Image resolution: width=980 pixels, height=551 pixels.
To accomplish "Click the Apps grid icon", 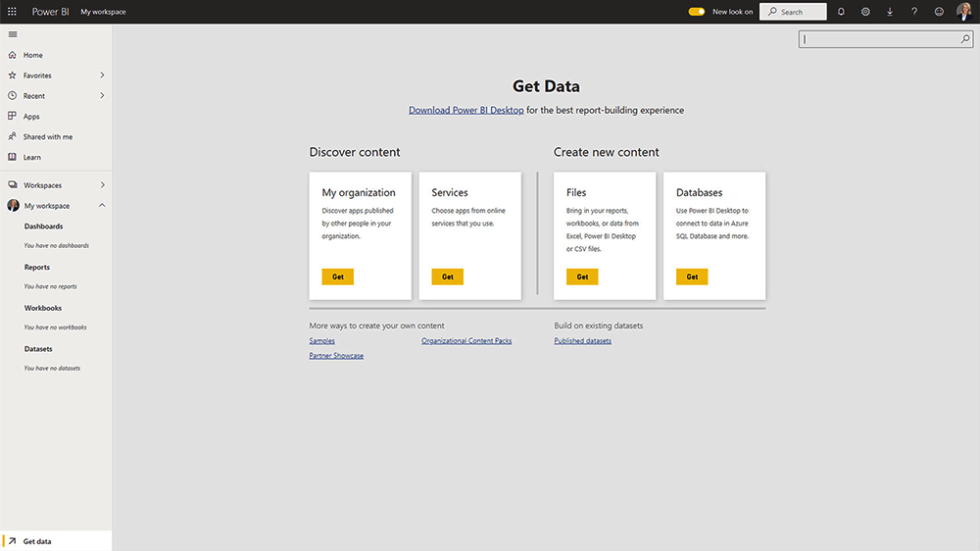I will [12, 116].
